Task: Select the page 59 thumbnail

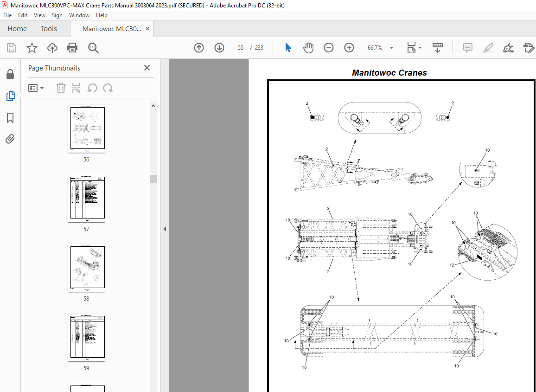Action: pyautogui.click(x=87, y=338)
